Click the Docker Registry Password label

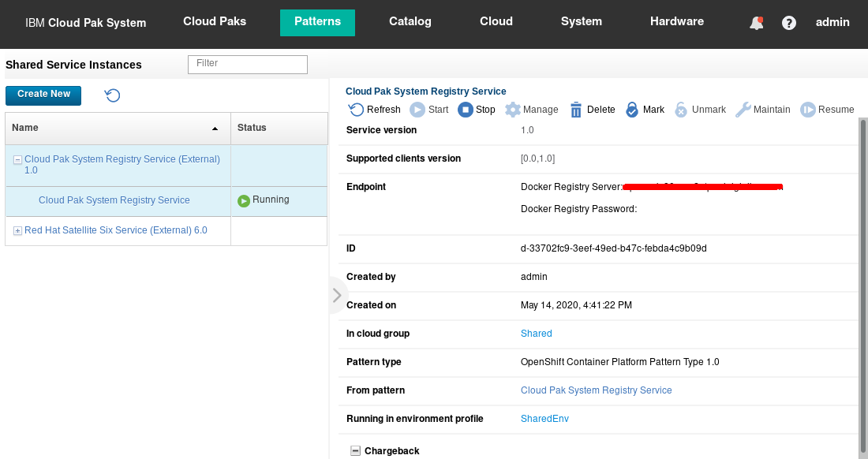coord(578,209)
